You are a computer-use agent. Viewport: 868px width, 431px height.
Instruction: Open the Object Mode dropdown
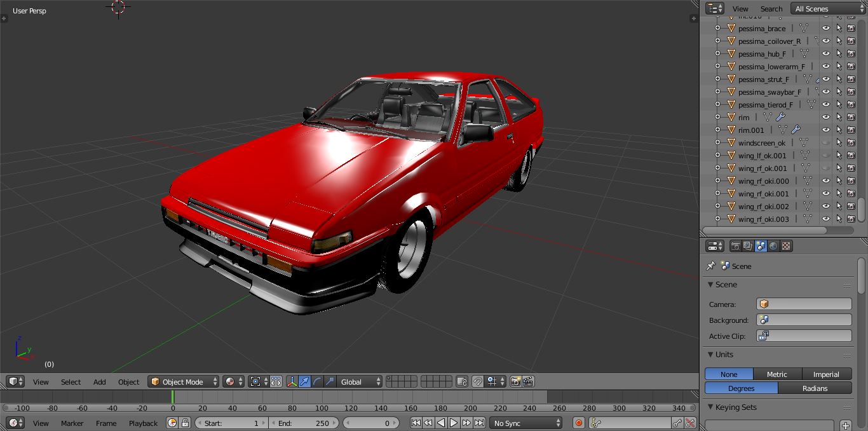coord(183,381)
